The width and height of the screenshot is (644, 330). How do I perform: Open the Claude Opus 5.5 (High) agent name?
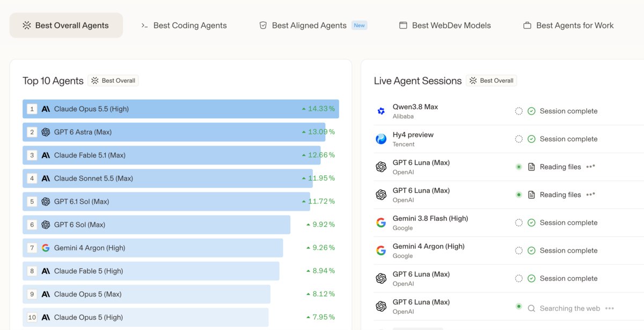91,109
